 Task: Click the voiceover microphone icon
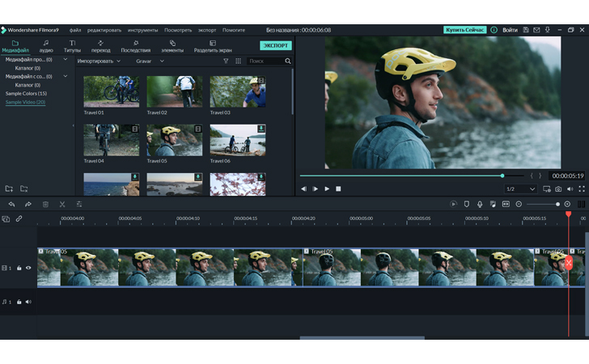pyautogui.click(x=480, y=205)
